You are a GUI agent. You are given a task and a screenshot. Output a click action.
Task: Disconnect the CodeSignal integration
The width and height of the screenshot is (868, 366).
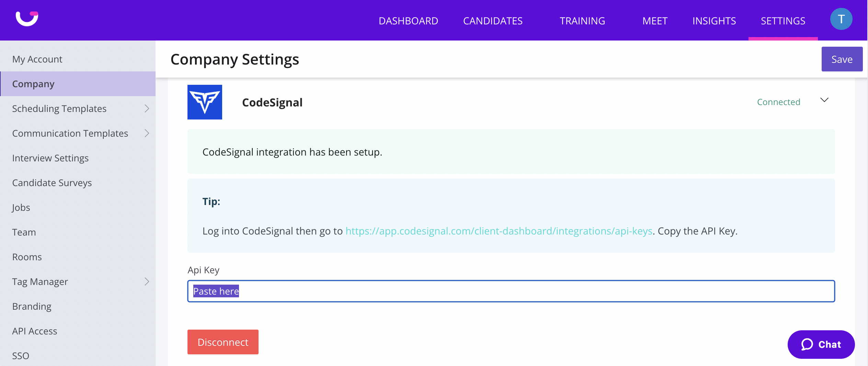(223, 342)
